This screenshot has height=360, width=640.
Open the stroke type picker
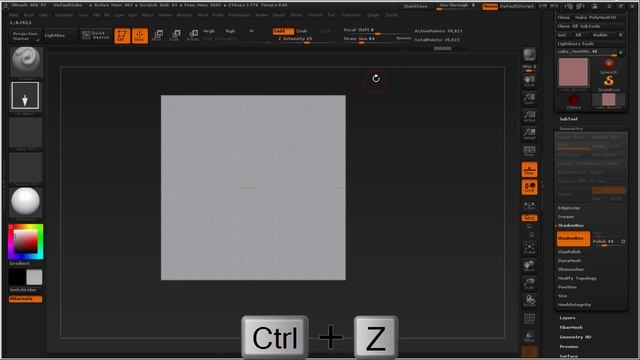coord(25,96)
